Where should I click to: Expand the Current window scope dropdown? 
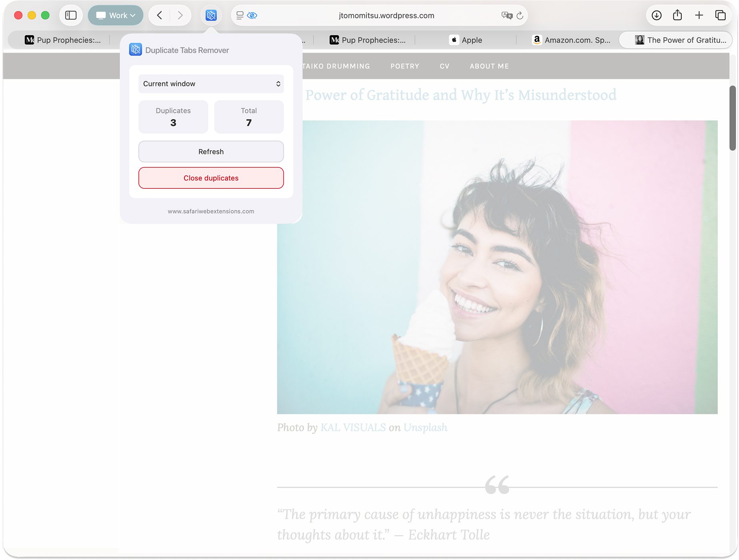coord(211,84)
